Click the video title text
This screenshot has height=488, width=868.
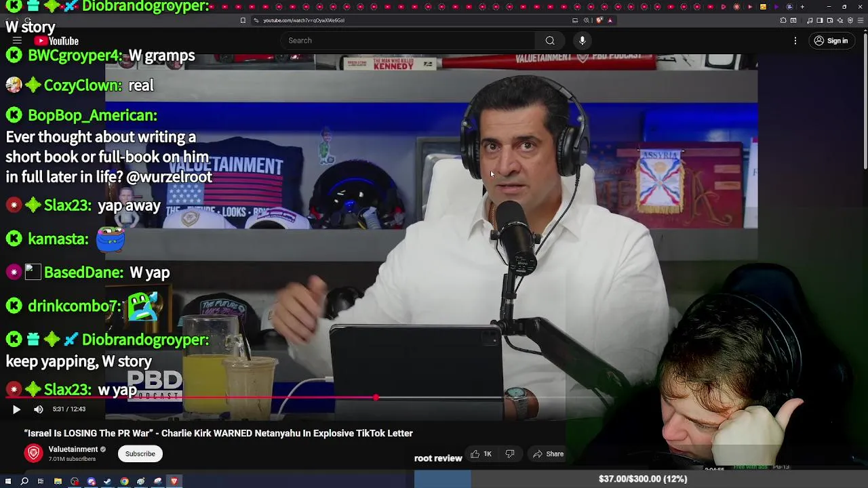tap(218, 433)
